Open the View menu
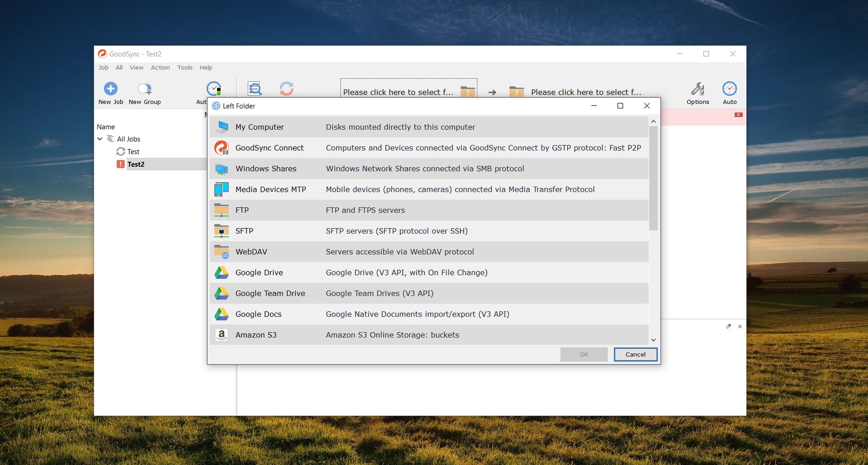The height and width of the screenshot is (465, 868). [136, 68]
